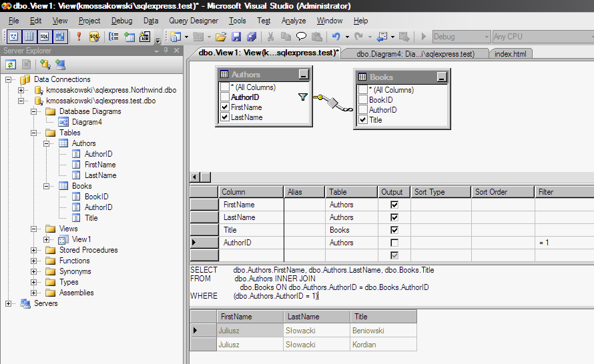
Task: Click the Cut scissors icon
Action: [x=270, y=37]
